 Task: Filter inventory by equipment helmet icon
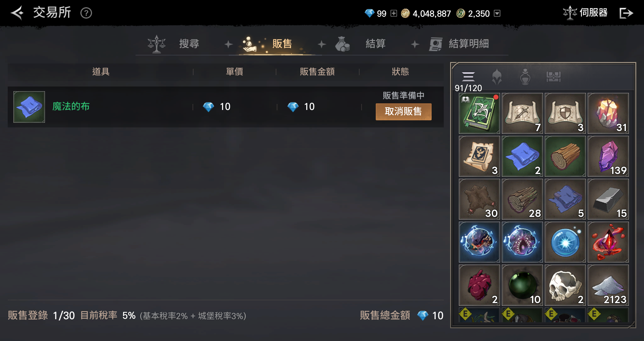point(497,77)
